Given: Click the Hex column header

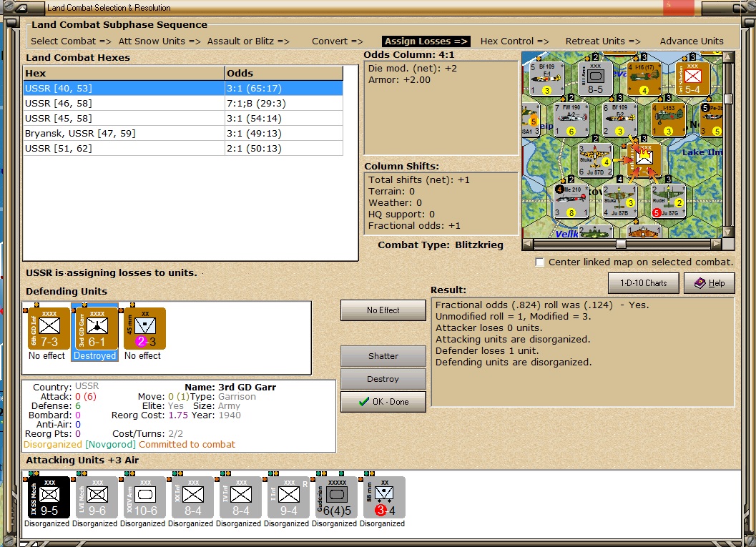Looking at the screenshot, I should 124,73.
